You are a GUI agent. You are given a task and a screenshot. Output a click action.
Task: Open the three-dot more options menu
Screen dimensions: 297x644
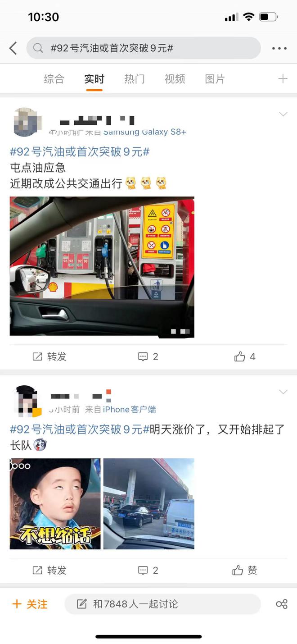tap(279, 48)
